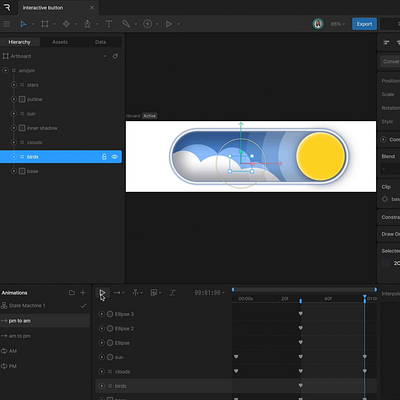
Task: Select the arrow Select tool
Action: tap(23, 24)
